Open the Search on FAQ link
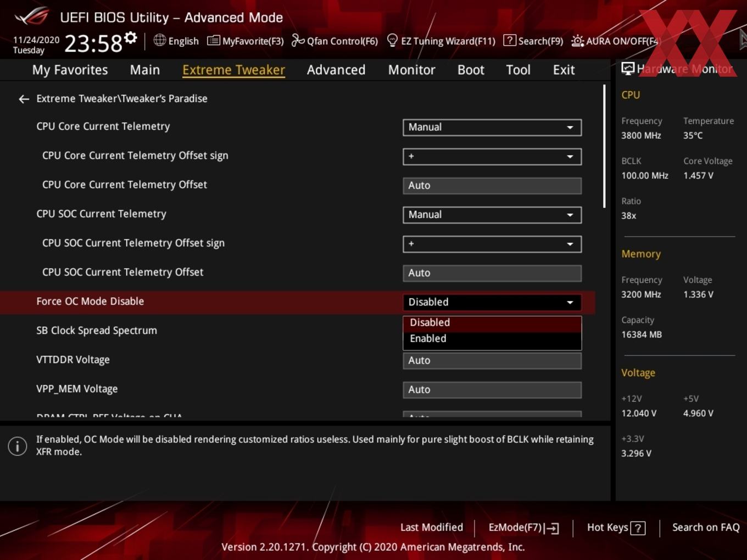Viewport: 747px width, 560px height. point(706,528)
